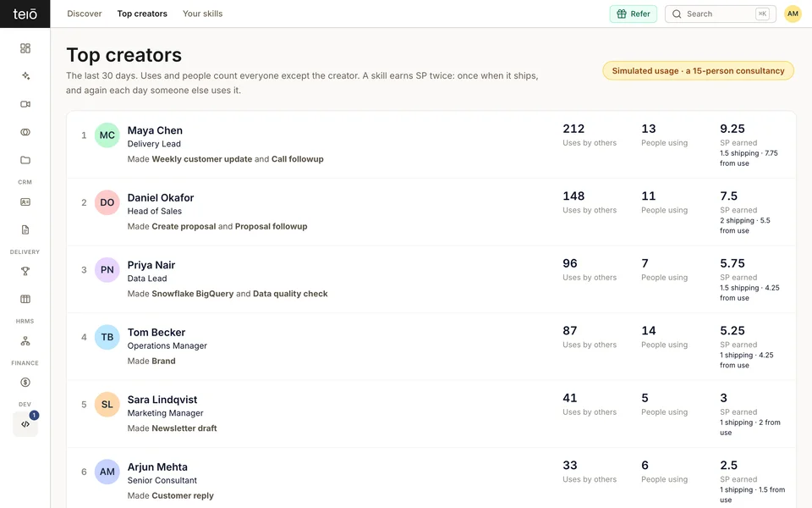The image size is (812, 508).
Task: Click the Delivery Lead role text
Action: (154, 144)
